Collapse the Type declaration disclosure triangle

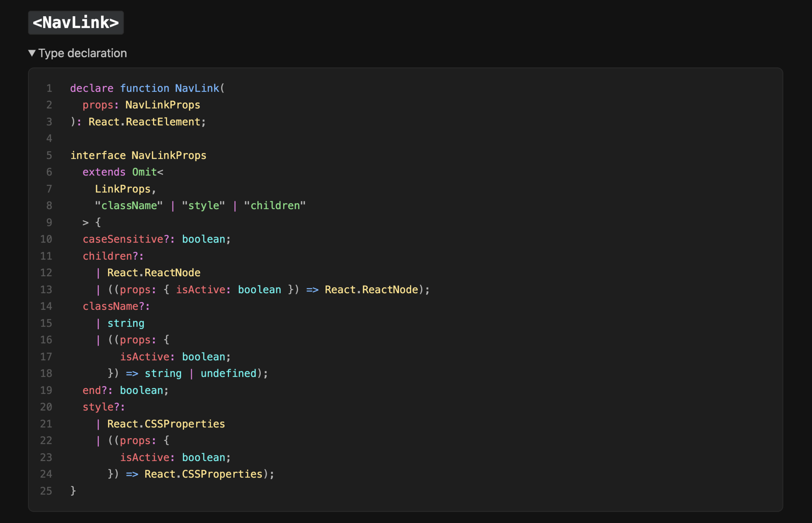(32, 53)
